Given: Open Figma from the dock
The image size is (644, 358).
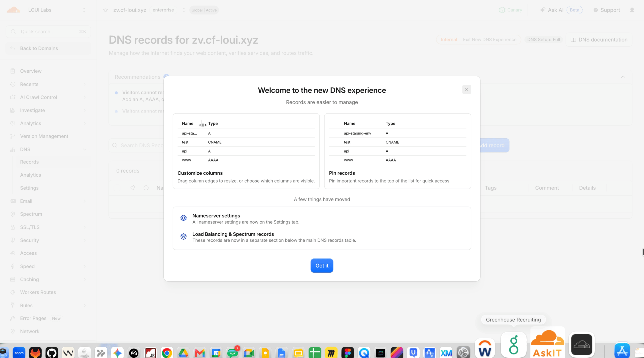Looking at the screenshot, I should click(x=348, y=352).
